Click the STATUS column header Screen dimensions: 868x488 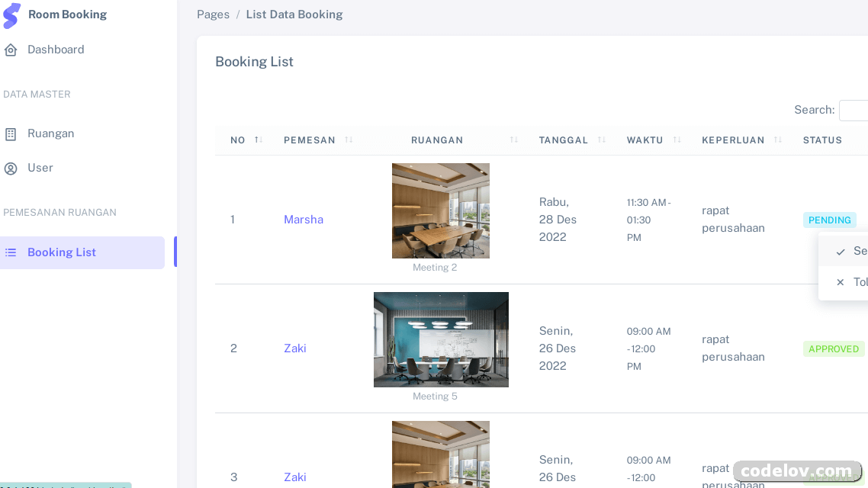point(822,140)
